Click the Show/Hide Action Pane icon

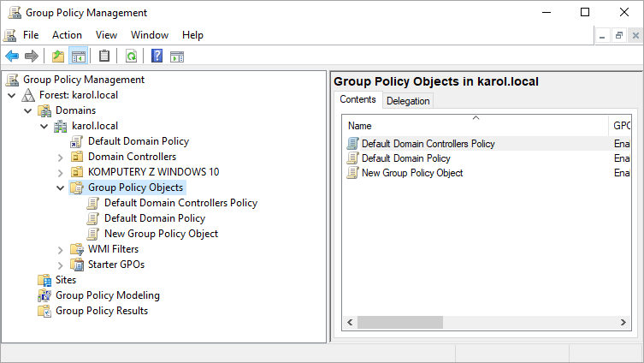coord(177,57)
